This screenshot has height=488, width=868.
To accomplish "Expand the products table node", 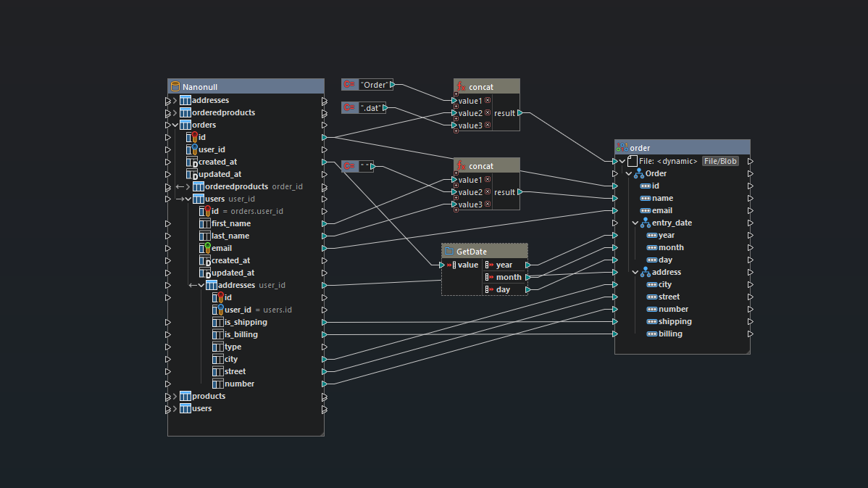I will 175,396.
